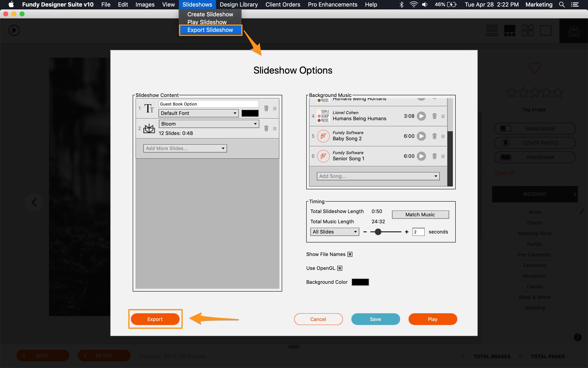
Task: Click the MAIN IMAGE tag button
Action: point(535,129)
